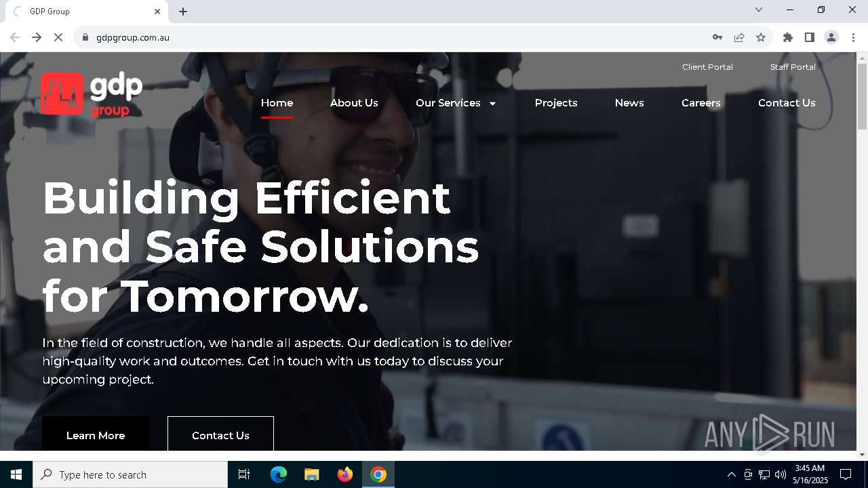This screenshot has height=488, width=868.
Task: Open the volume speaker icon
Action: 781,474
